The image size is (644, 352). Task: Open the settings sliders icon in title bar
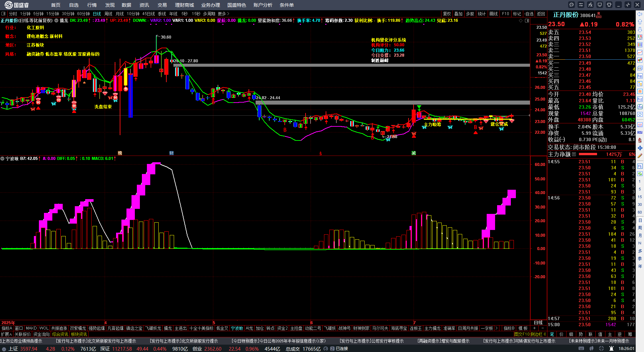(581, 5)
